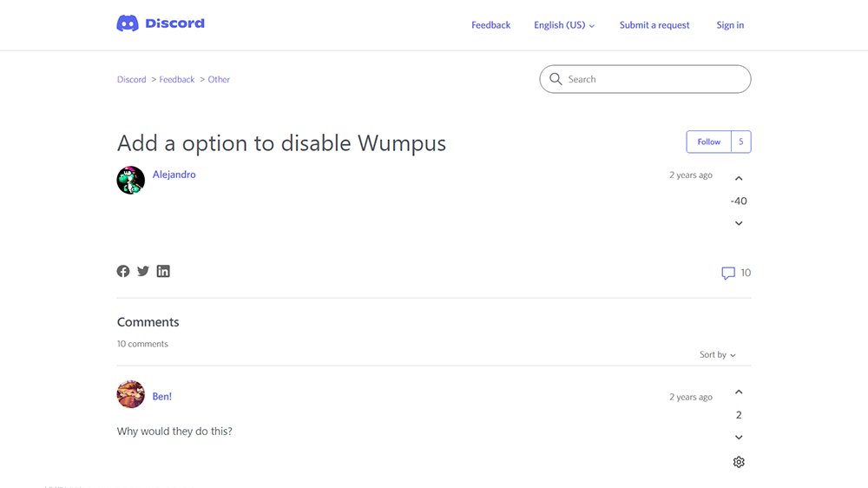Viewport: 868px width, 488px height.
Task: Click the post title 'Add a option to disable Wumpus'
Action: 281,143
